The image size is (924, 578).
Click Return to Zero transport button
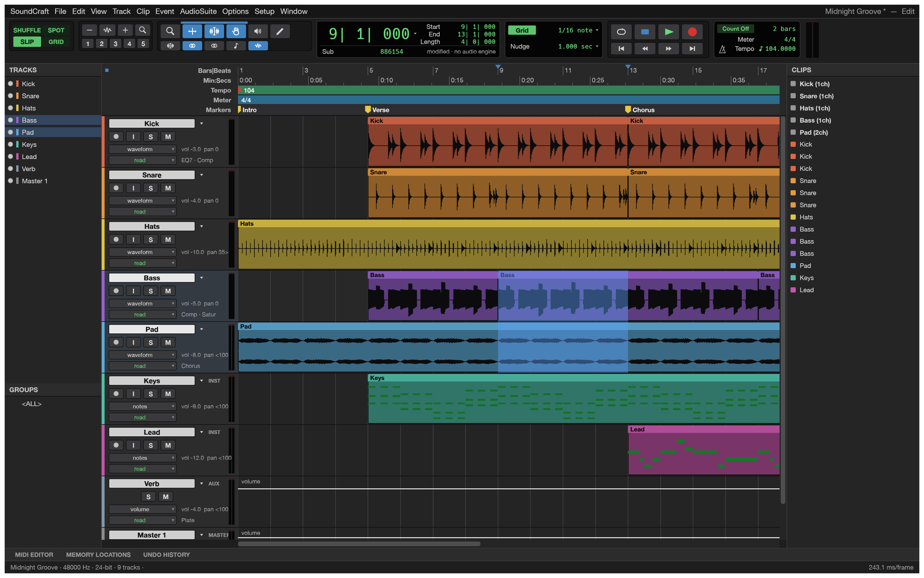[621, 49]
